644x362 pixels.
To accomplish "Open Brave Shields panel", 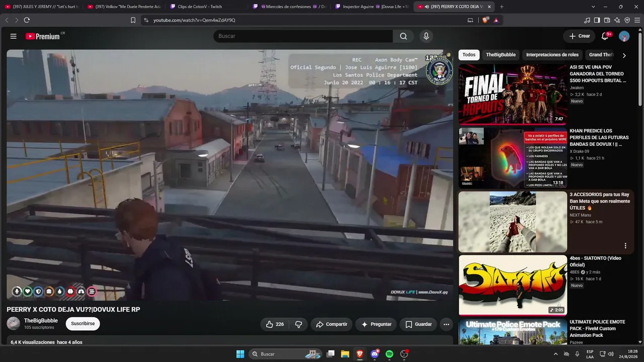I will click(486, 20).
